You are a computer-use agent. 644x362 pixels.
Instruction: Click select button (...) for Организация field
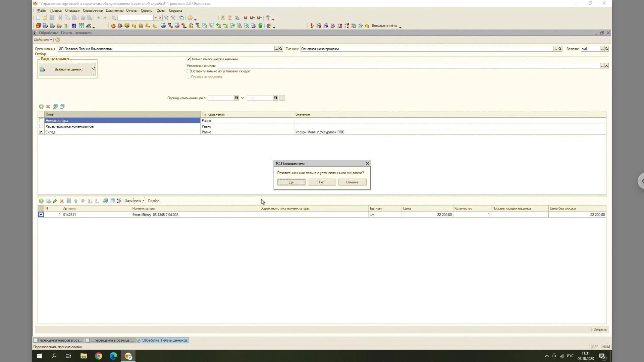point(276,49)
